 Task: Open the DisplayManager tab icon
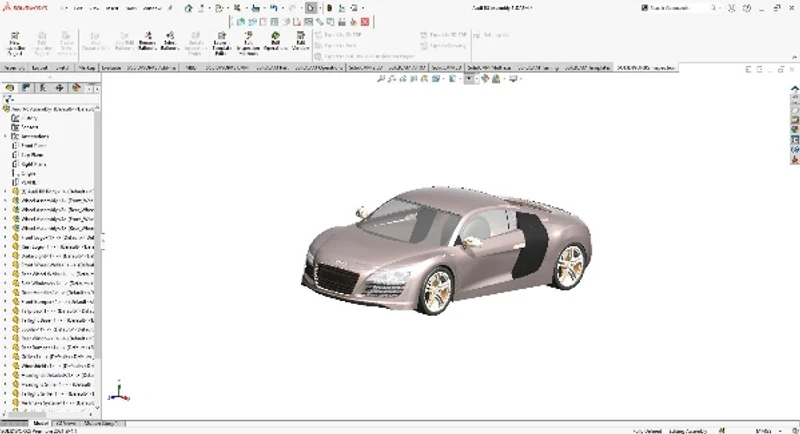pyautogui.click(x=76, y=88)
